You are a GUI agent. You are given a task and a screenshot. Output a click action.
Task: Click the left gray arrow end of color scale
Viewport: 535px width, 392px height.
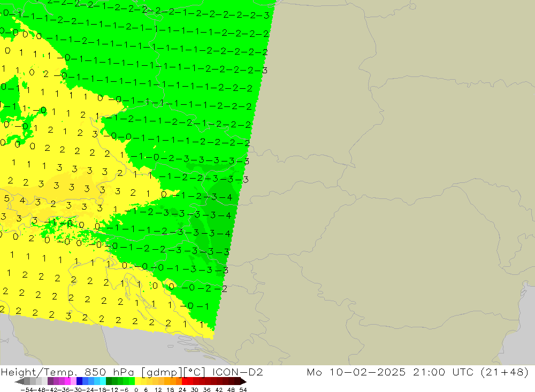tap(19, 381)
